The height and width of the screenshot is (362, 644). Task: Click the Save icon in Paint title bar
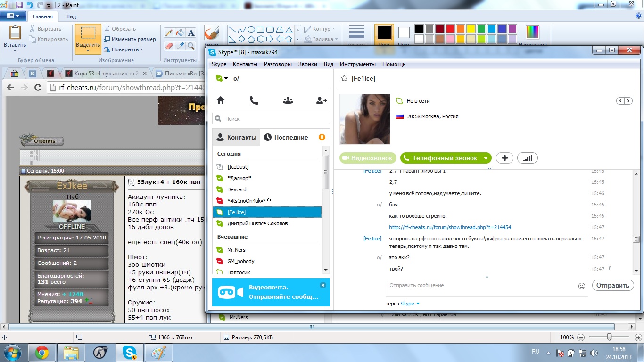19,5
